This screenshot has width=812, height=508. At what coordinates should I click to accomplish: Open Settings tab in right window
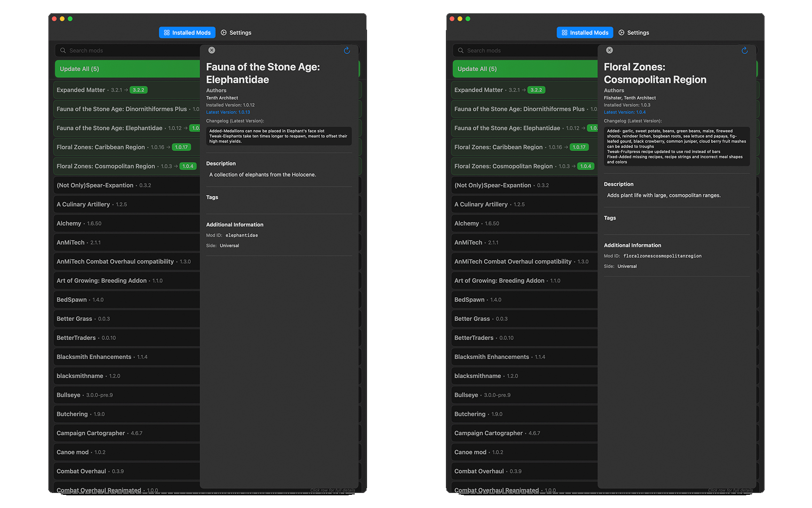point(634,32)
